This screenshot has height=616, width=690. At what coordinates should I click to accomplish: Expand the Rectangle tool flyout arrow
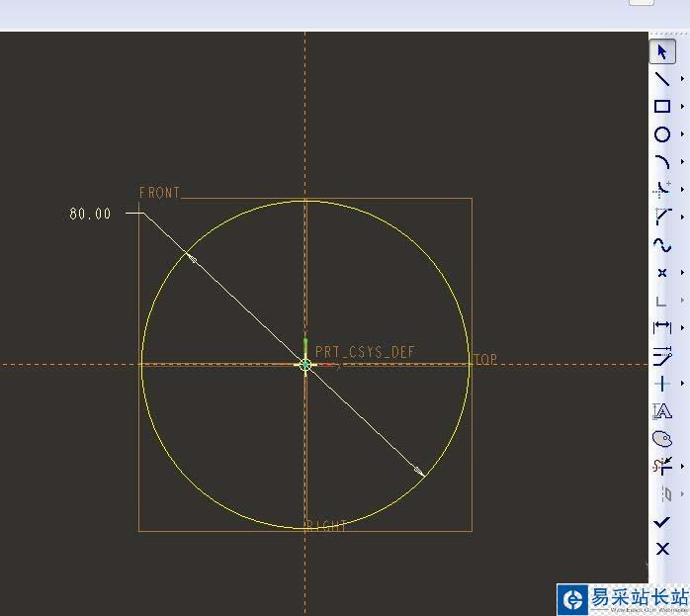[x=682, y=107]
